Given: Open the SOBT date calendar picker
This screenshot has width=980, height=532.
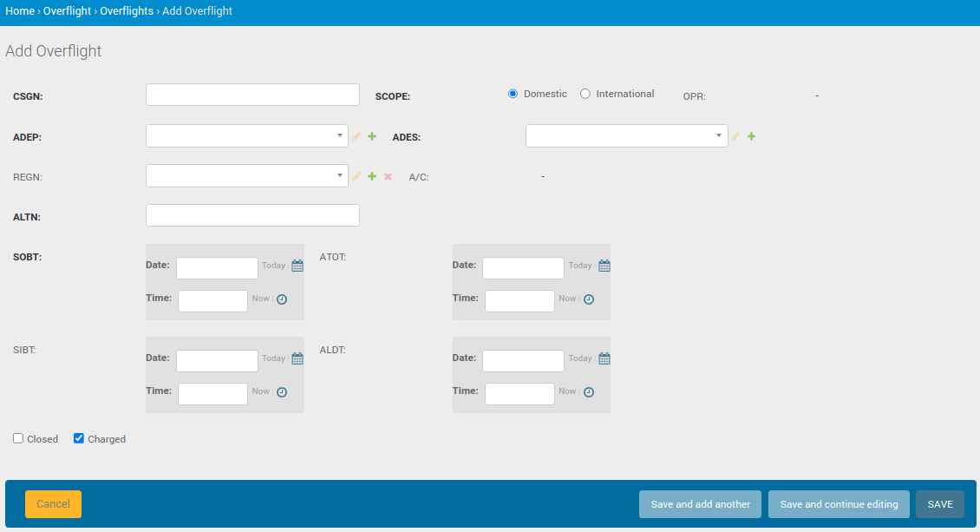Looking at the screenshot, I should click(x=297, y=266).
